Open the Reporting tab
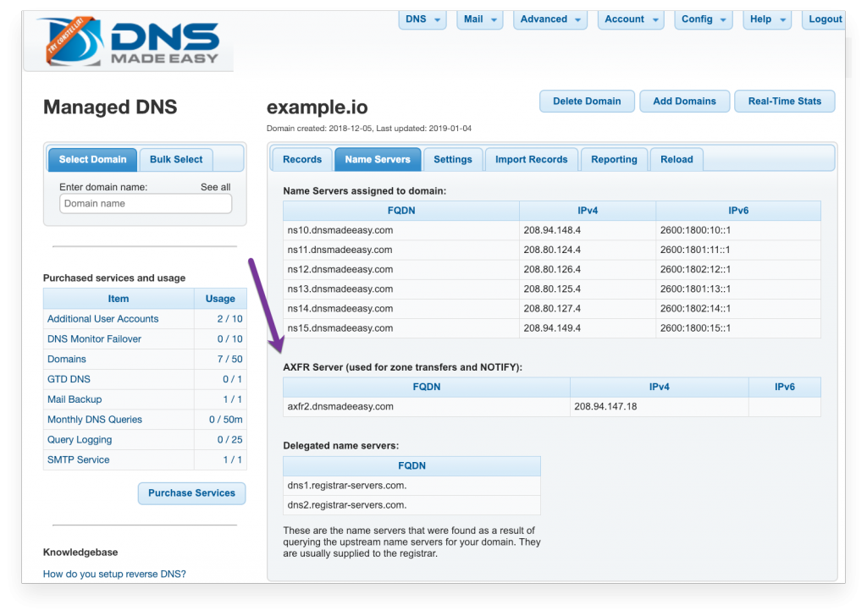Viewport: 867px width, 616px height. point(614,160)
